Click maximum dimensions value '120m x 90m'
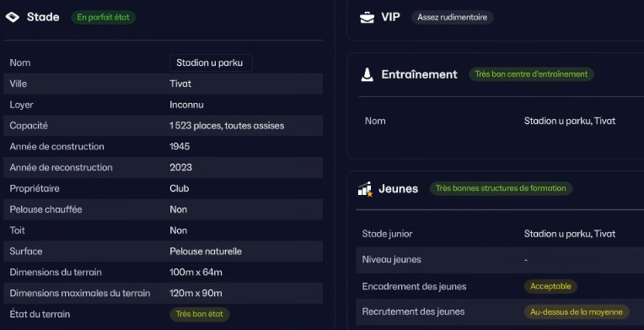The height and width of the screenshot is (330, 644). (196, 294)
